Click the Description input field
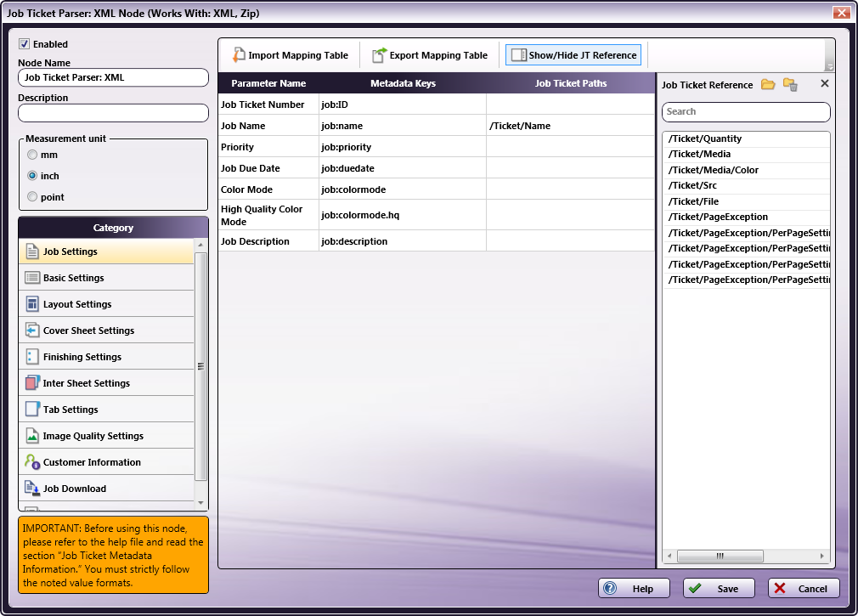858x616 pixels. [113, 113]
